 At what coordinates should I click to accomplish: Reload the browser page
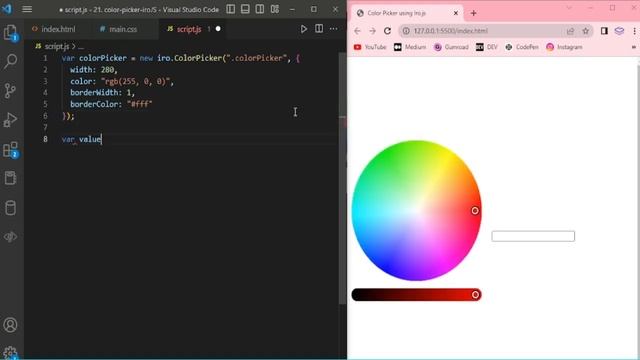(x=387, y=31)
